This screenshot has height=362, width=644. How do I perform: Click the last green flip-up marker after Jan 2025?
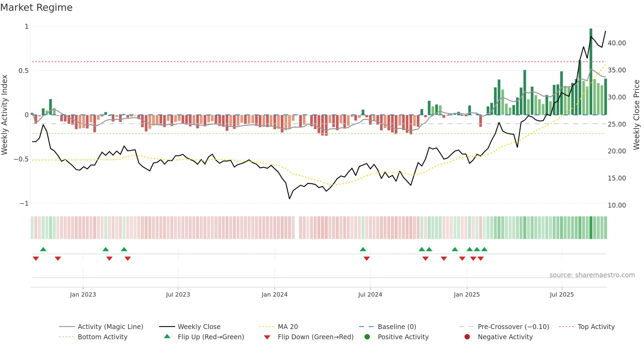484,249
